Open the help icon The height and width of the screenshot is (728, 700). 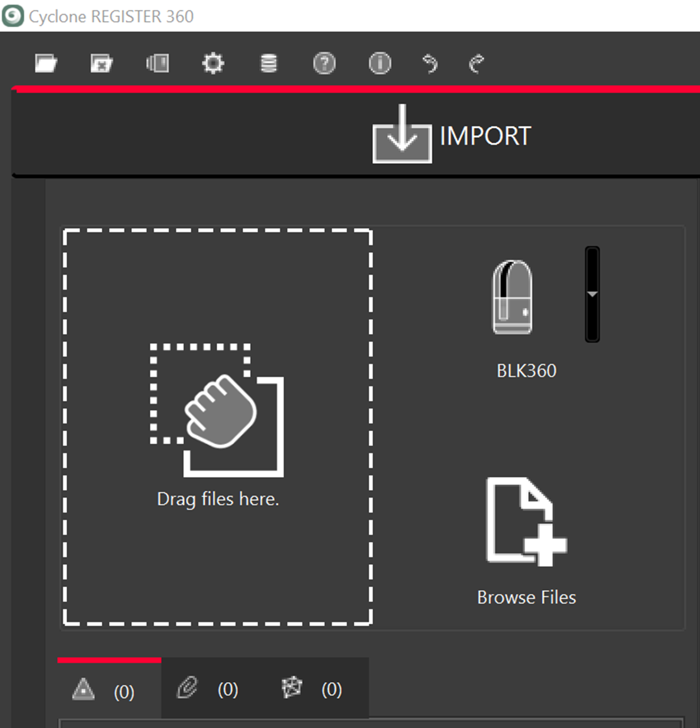pyautogui.click(x=324, y=63)
